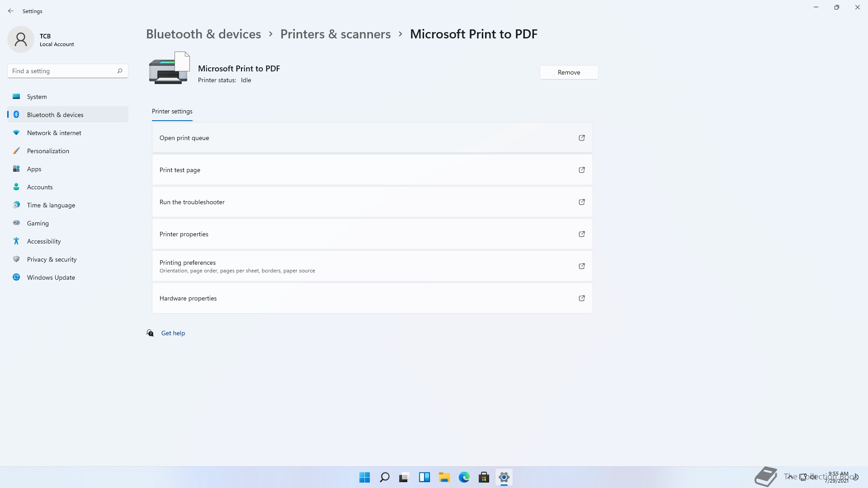
Task: Open Accounts settings
Action: pyautogui.click(x=68, y=187)
